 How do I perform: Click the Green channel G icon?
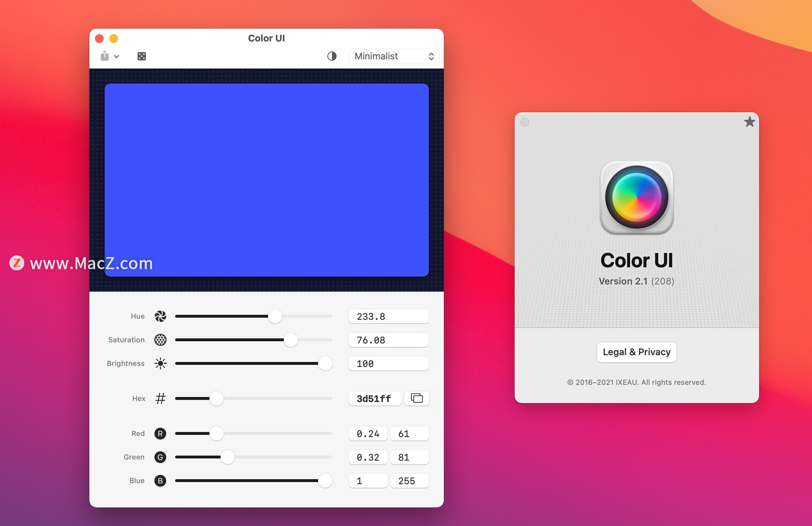160,457
